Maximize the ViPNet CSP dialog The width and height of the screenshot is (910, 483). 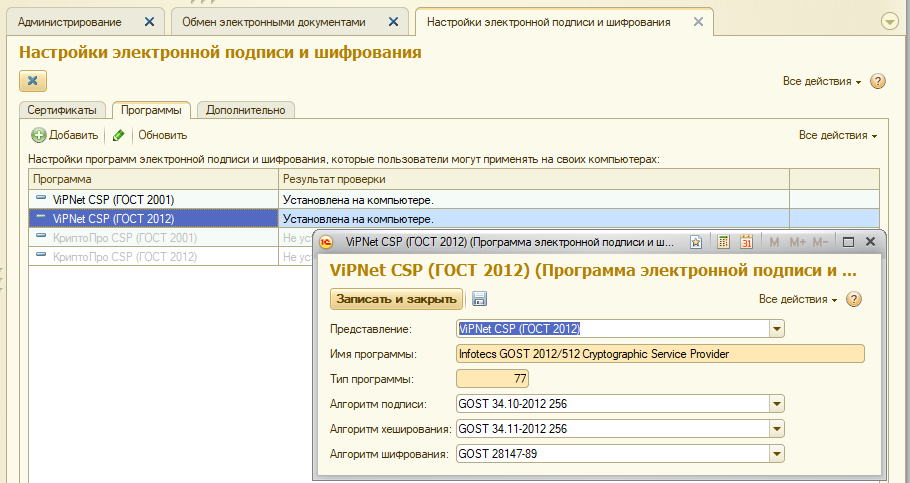848,242
